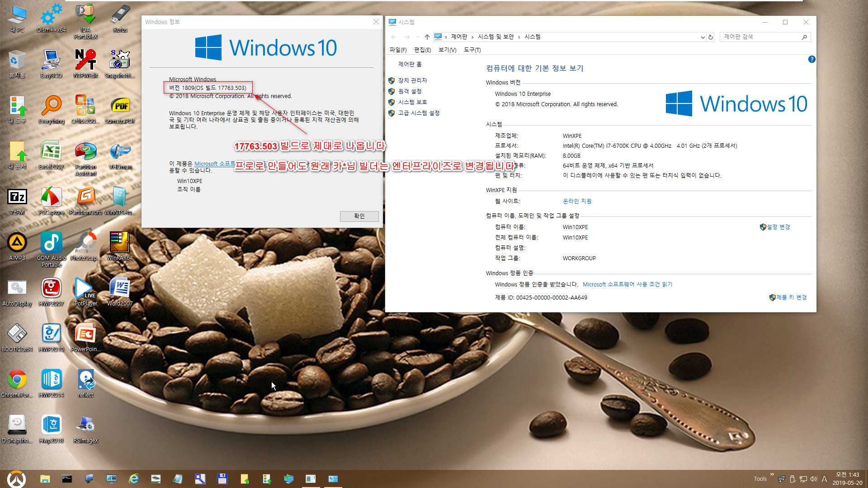Open the 온라인 지원 website link

[577, 201]
